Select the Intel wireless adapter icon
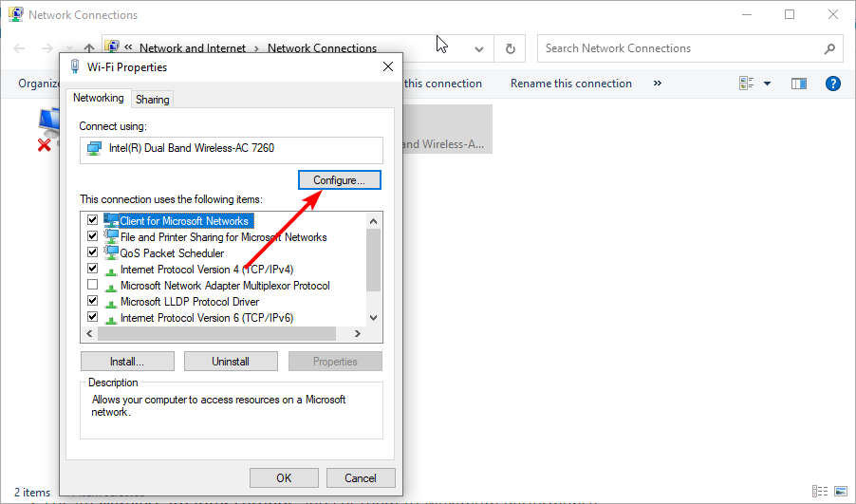856x504 pixels. (94, 149)
